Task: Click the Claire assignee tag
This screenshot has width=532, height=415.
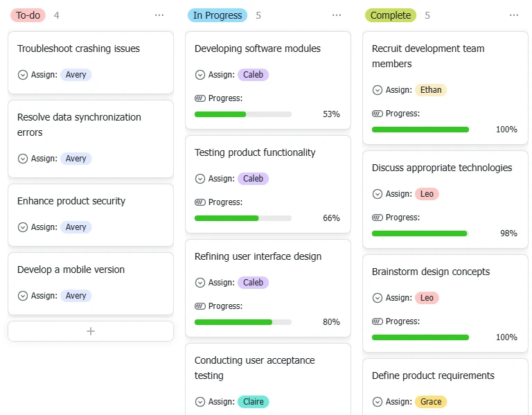Action: click(x=253, y=402)
